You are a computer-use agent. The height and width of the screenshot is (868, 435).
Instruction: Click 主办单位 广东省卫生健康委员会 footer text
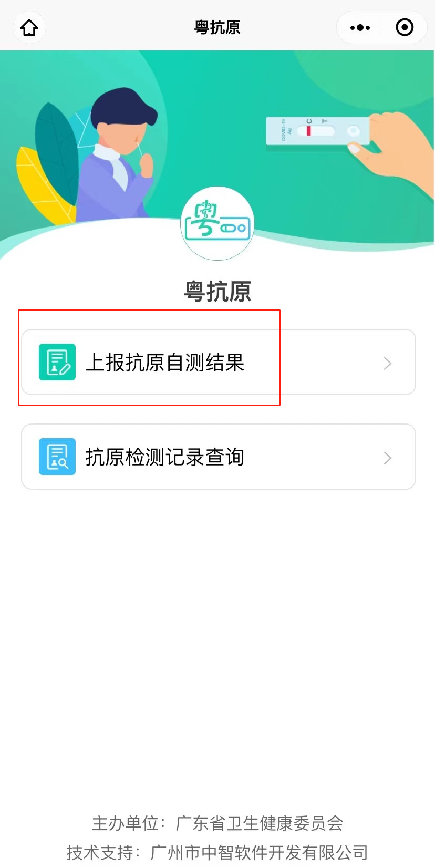point(217,823)
